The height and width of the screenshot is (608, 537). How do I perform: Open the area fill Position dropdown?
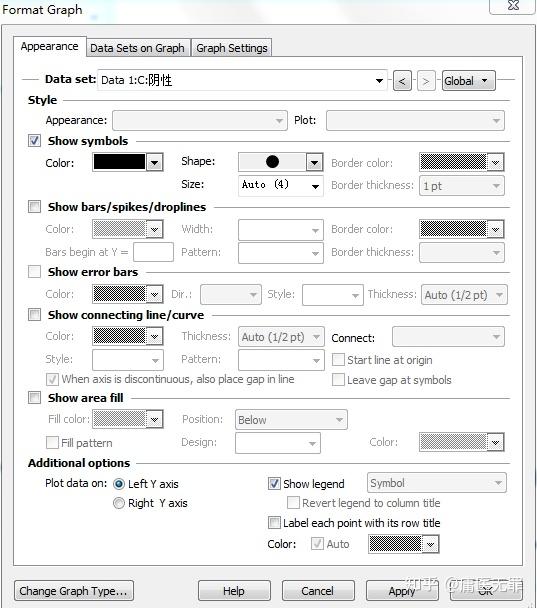pos(291,420)
